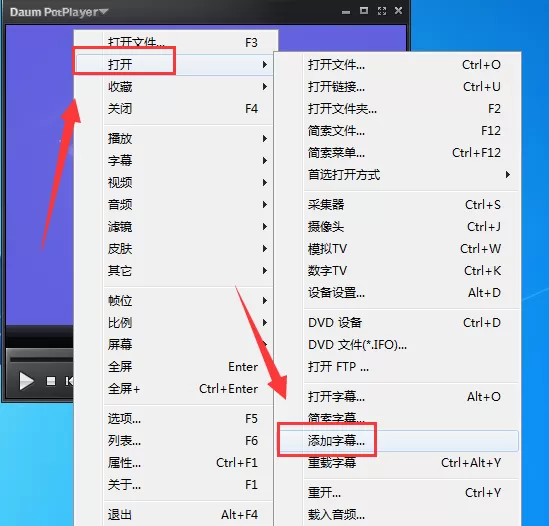Click 重开... Ctrl+Y
The image size is (549, 526).
point(397,493)
